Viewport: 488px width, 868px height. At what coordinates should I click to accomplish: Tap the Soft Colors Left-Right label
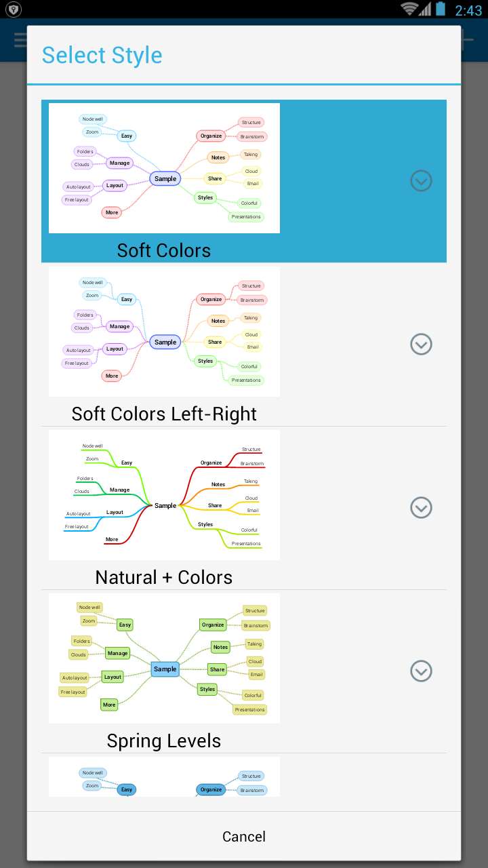[164, 414]
